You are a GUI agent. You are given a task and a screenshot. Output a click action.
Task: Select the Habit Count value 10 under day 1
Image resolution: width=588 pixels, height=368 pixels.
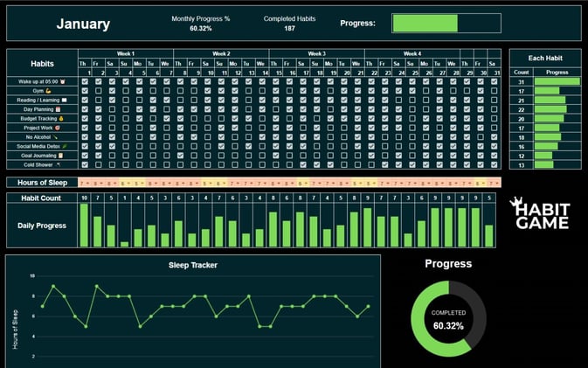click(85, 198)
